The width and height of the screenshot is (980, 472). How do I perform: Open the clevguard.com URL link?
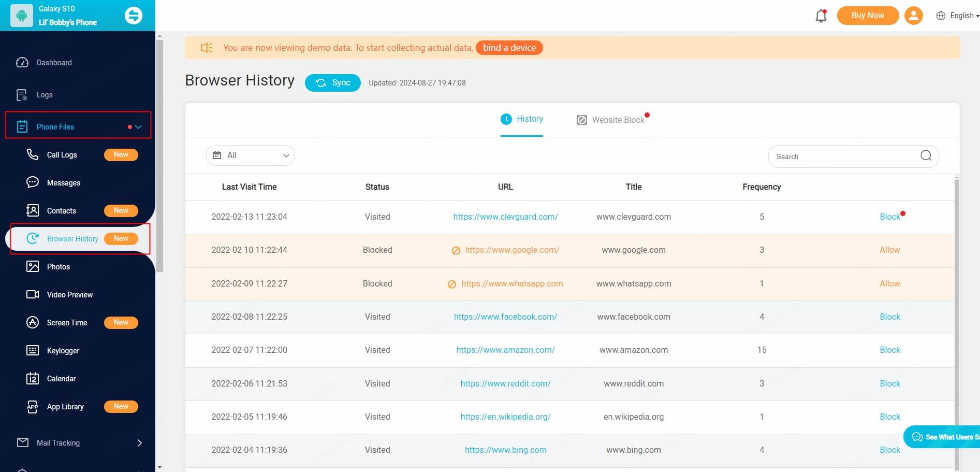click(x=505, y=217)
